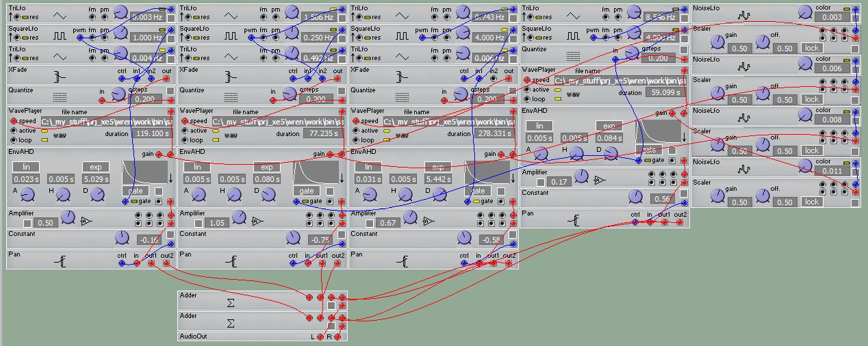
Task: Tick checkbox beside gate button in EnvAHD 5.029 s
Action: pos(158,191)
